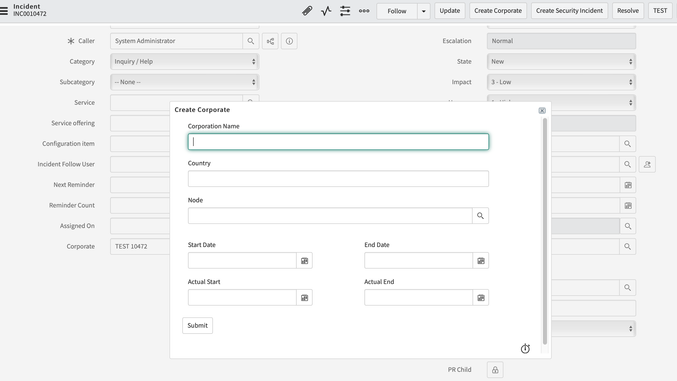This screenshot has width=677, height=381.
Task: Click the Update button
Action: point(449,11)
